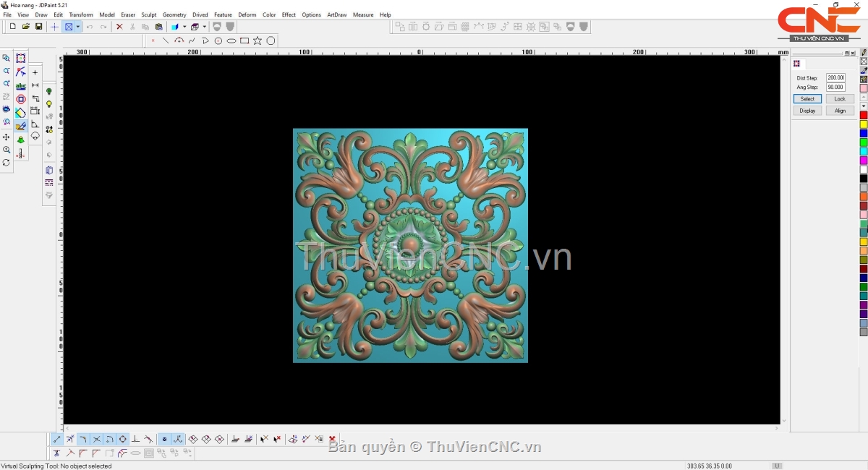This screenshot has height=470, width=868.
Task: Click the Select button in right panel
Action: 807,99
